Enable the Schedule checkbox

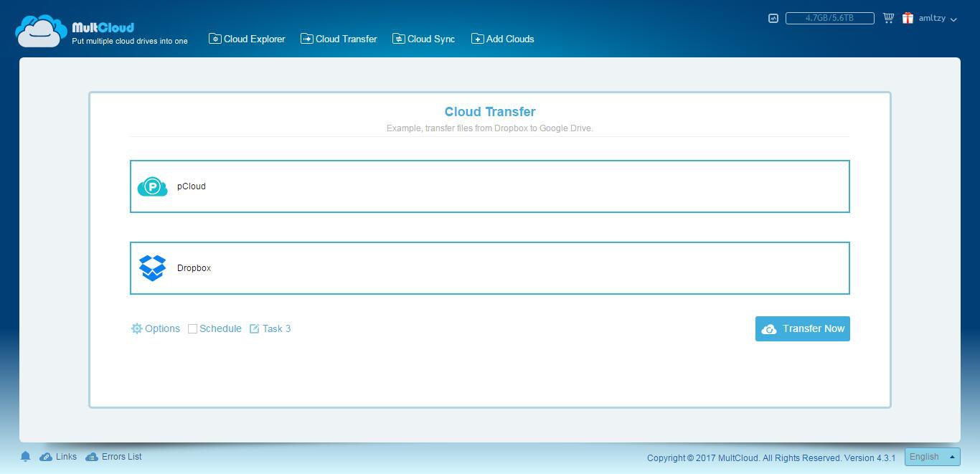tap(192, 328)
